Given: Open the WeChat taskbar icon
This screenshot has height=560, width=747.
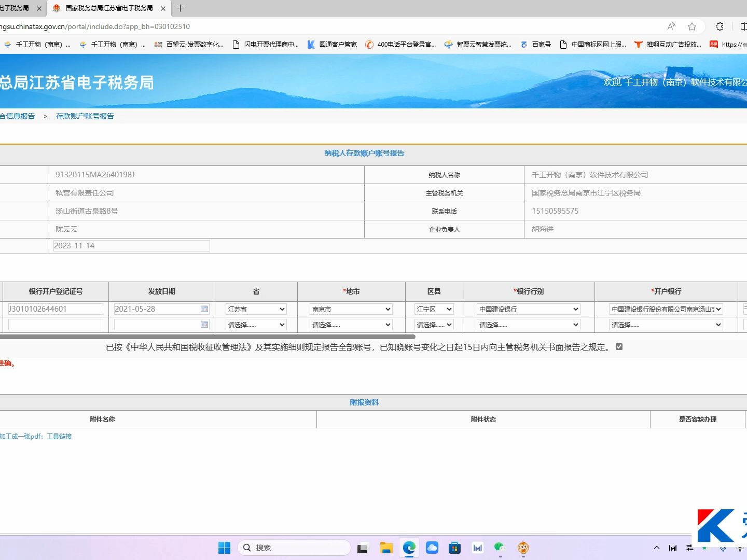Looking at the screenshot, I should coord(500,548).
